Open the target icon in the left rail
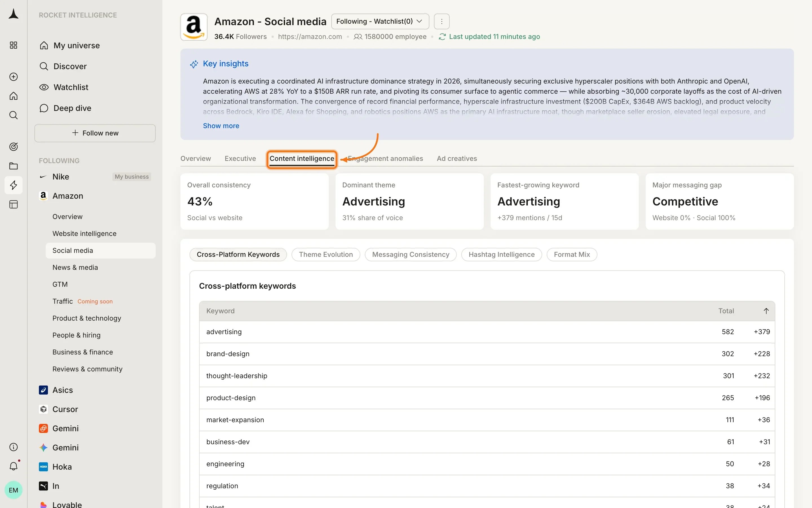The height and width of the screenshot is (508, 812). pyautogui.click(x=14, y=146)
